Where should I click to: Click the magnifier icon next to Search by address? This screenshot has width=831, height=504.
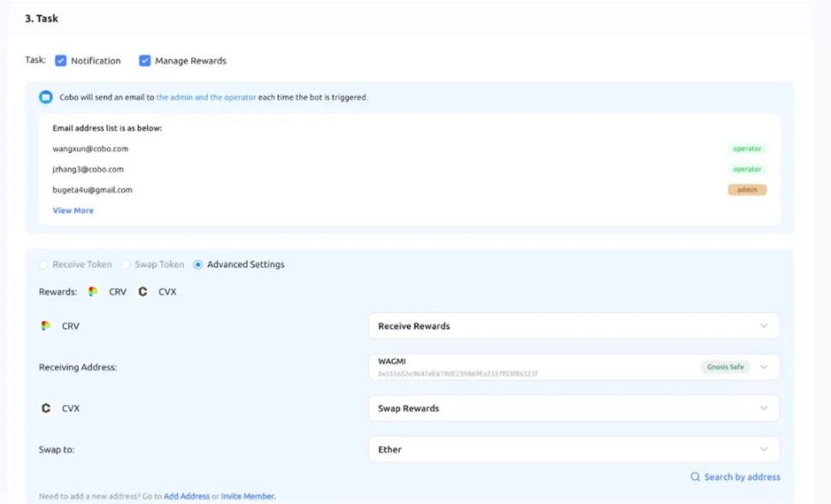point(695,477)
